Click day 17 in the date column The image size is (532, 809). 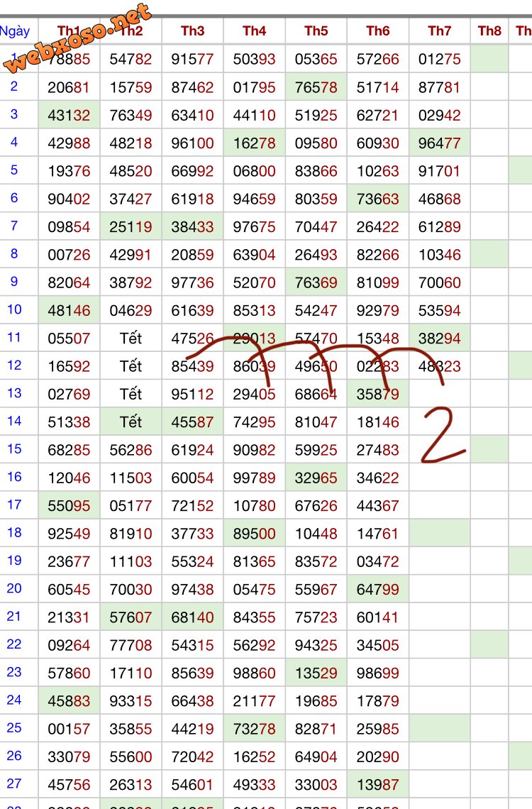coord(14,505)
